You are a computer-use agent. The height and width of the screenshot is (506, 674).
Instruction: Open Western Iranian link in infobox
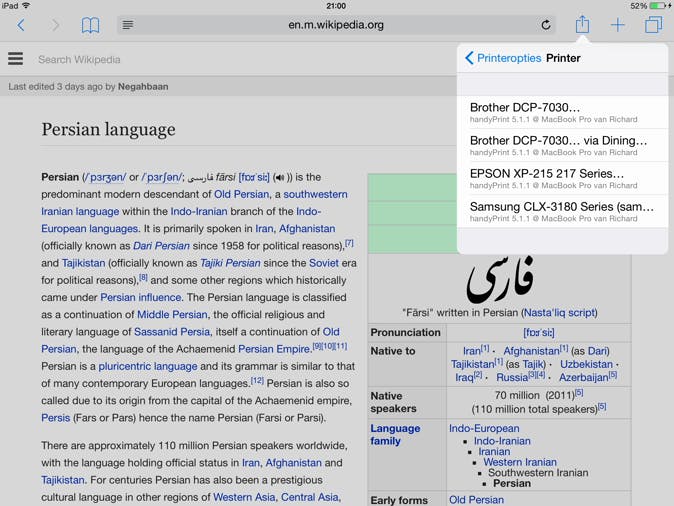coord(520,462)
